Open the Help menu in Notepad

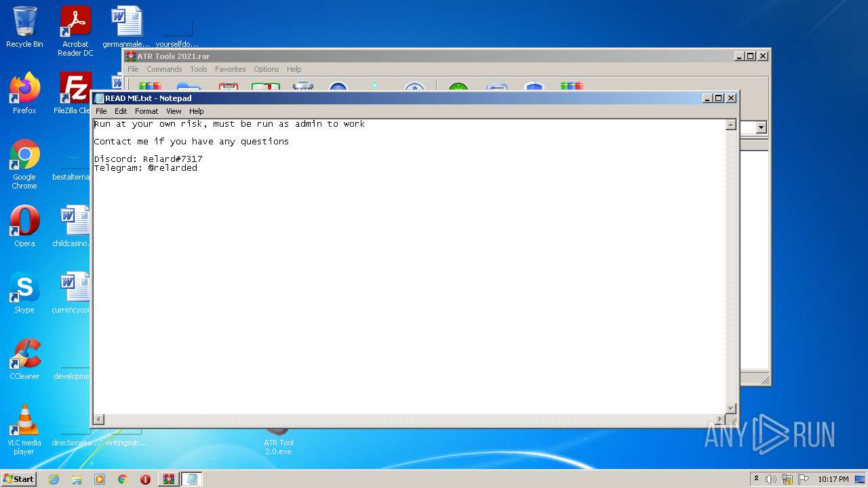196,111
